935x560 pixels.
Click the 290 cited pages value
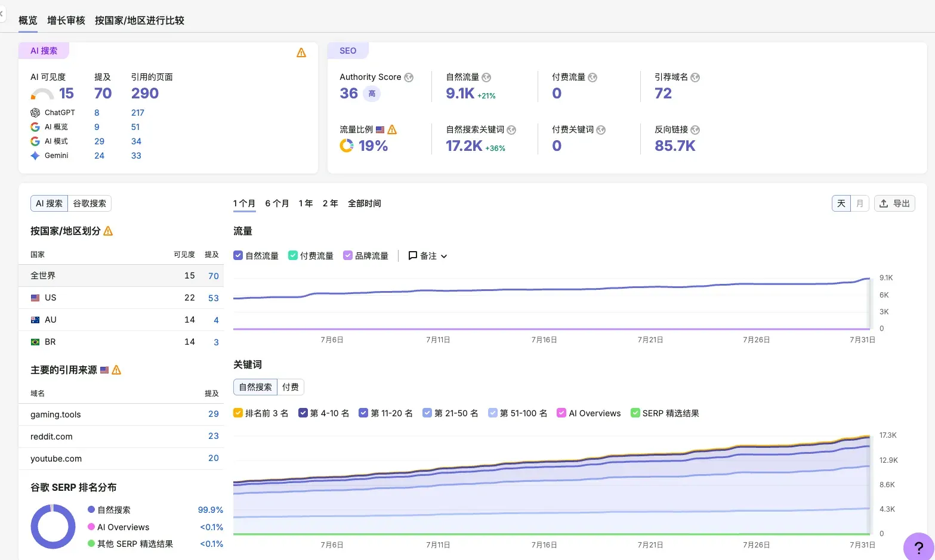[x=145, y=94]
